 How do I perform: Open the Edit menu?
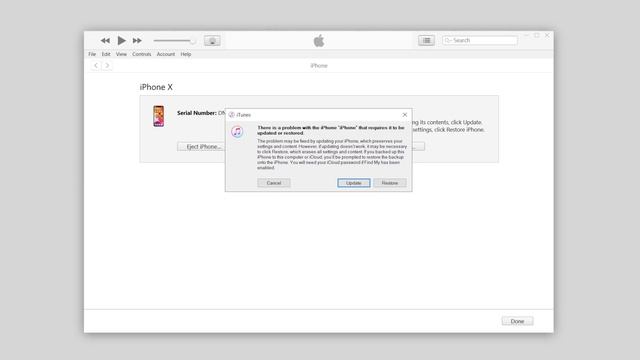tap(106, 54)
